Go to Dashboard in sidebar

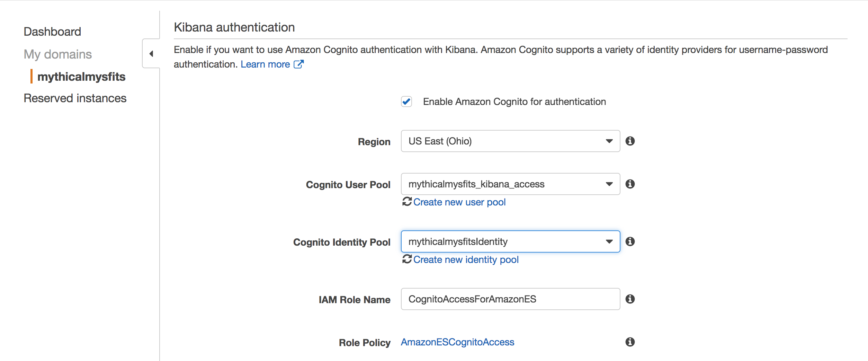click(52, 32)
